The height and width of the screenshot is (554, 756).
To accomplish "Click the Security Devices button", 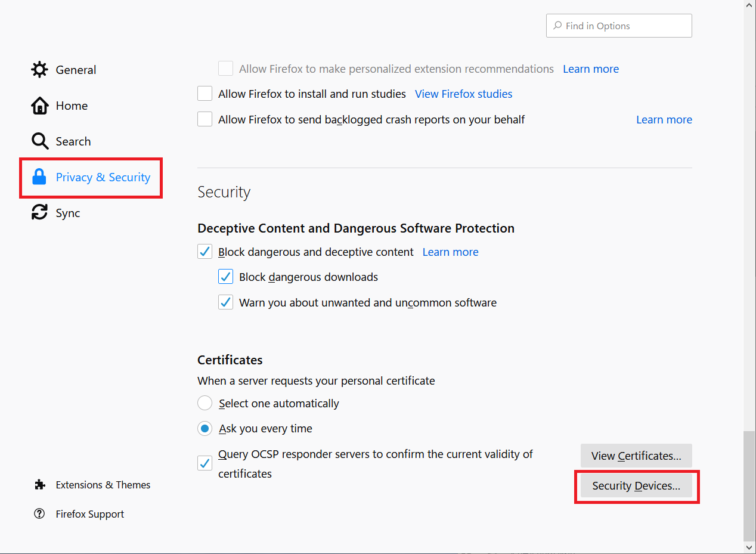I will (x=636, y=485).
